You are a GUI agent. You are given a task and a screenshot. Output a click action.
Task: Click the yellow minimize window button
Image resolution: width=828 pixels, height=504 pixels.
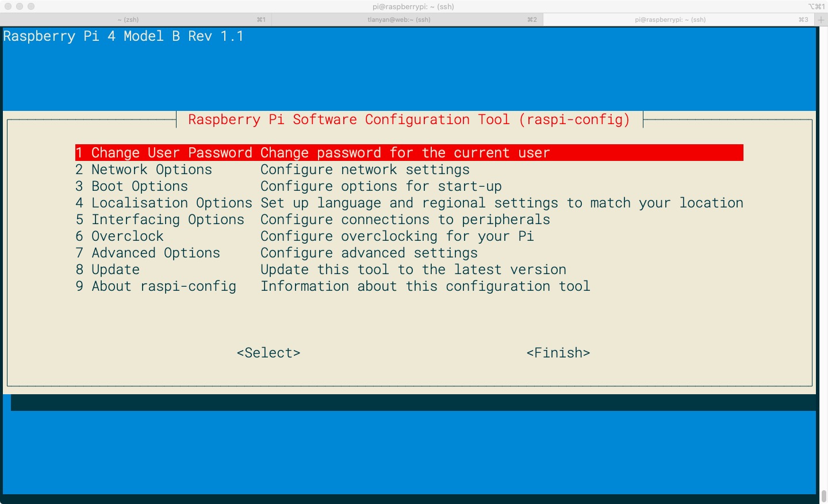point(20,6)
